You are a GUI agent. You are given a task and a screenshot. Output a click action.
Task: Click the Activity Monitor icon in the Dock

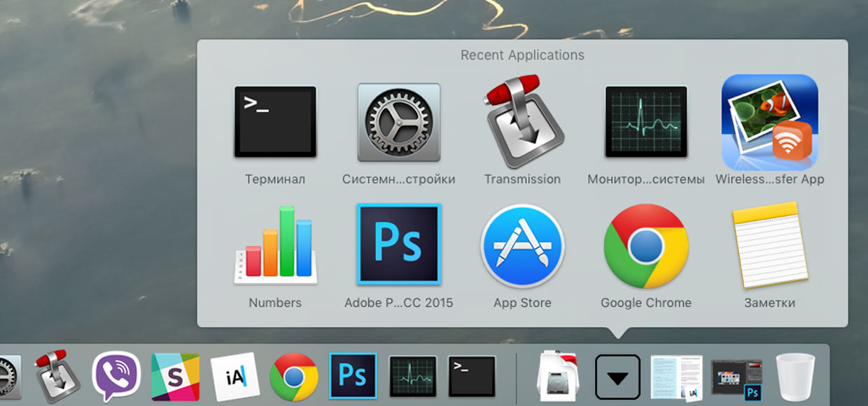[x=412, y=377]
